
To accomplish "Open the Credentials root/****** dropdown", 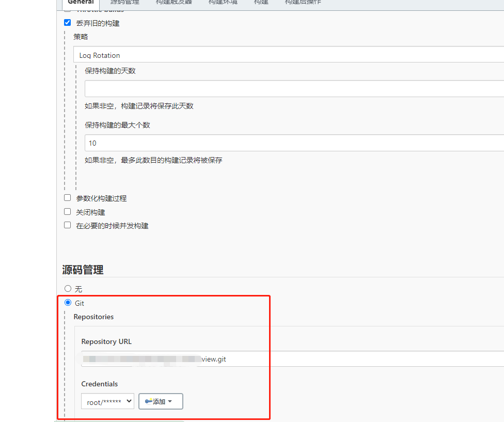I will [x=107, y=401].
